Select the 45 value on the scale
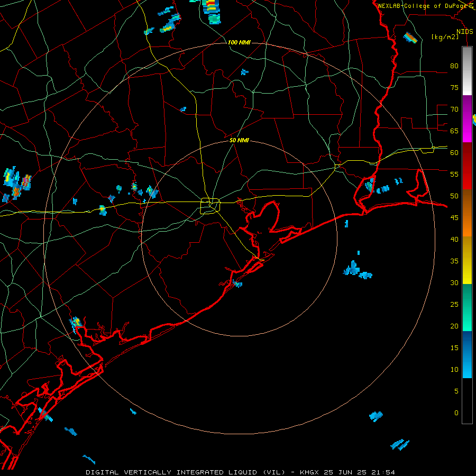Screen dimensions: 476x476 coord(454,218)
